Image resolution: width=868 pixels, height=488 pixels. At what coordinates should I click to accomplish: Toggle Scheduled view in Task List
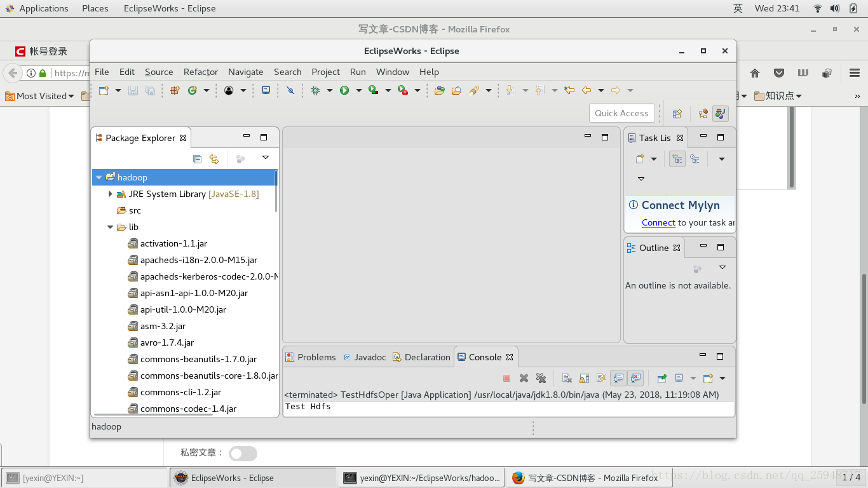pos(695,159)
